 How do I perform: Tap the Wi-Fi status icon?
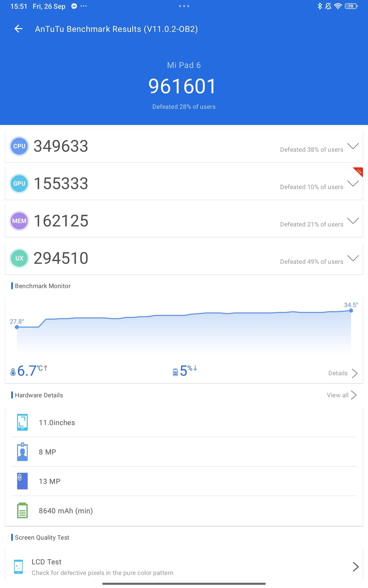[338, 6]
